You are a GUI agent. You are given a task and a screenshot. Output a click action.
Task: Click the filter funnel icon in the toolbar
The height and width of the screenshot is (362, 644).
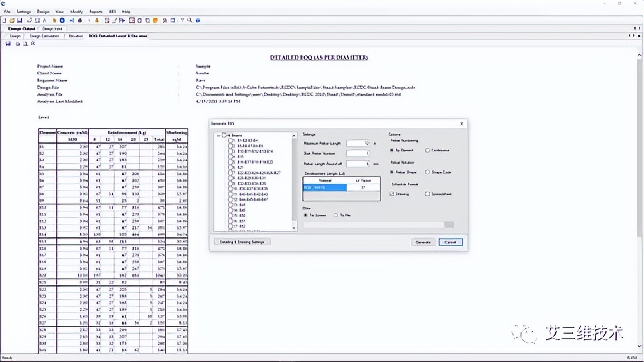(x=182, y=21)
